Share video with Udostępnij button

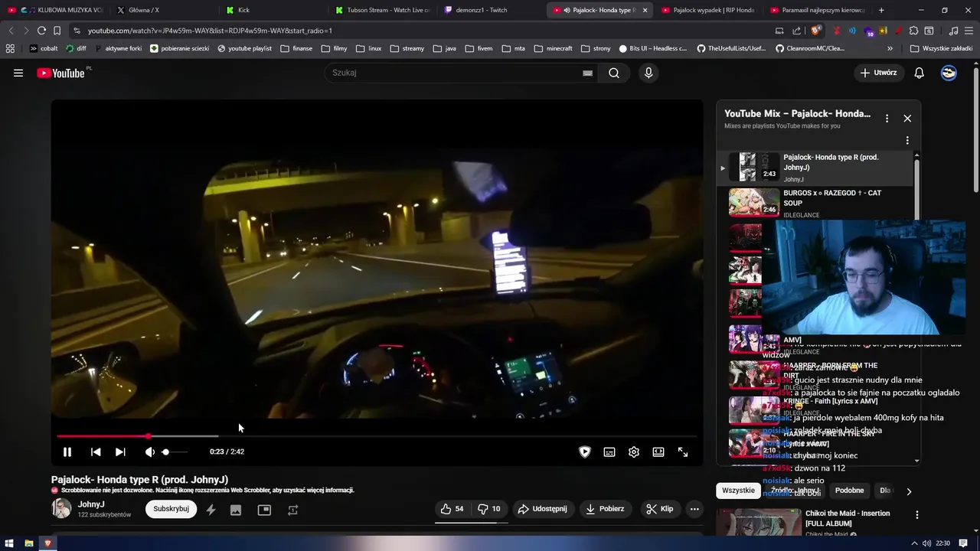[x=542, y=509]
